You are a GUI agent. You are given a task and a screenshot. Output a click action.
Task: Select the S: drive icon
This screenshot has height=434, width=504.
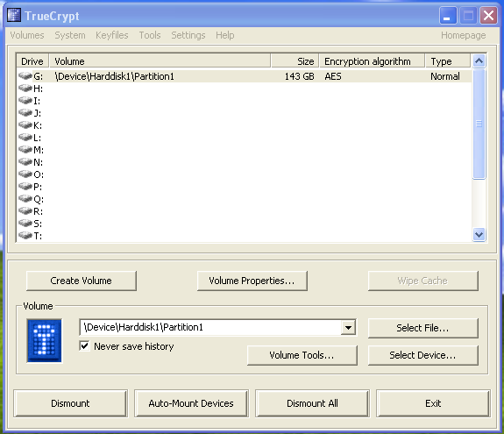pyautogui.click(x=25, y=224)
